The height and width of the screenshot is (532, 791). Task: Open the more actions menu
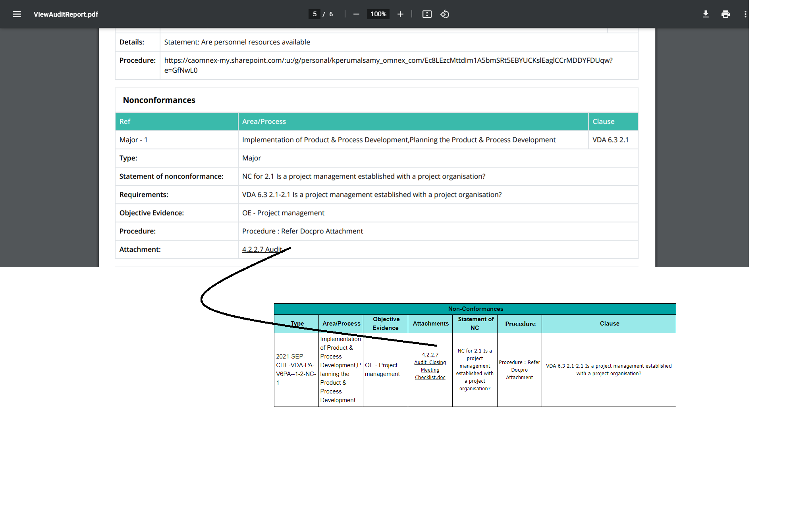click(x=745, y=14)
